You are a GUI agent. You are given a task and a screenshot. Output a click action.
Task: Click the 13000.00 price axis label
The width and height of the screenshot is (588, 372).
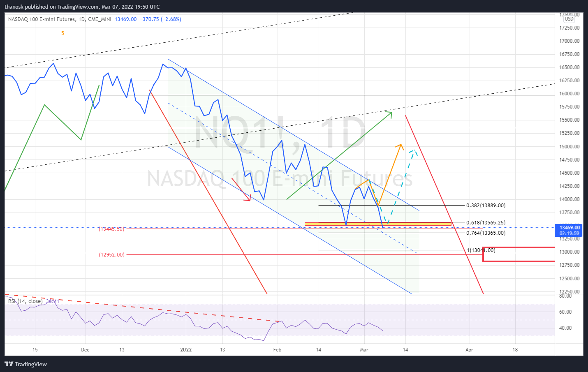(x=569, y=252)
